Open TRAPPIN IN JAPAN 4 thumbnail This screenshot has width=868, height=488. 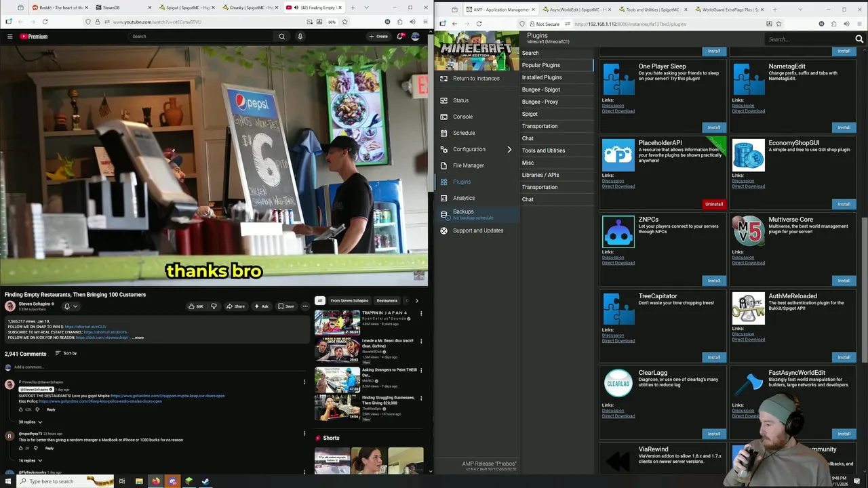(x=337, y=322)
